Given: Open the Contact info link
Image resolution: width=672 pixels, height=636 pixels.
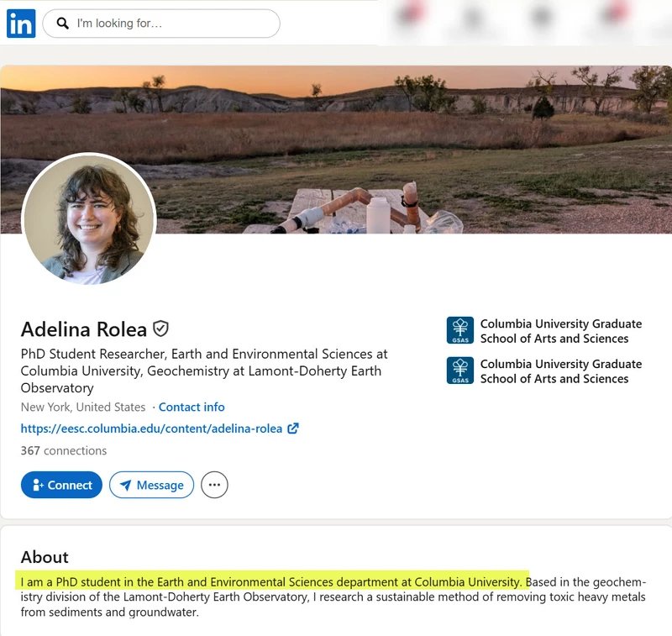Looking at the screenshot, I should 192,407.
